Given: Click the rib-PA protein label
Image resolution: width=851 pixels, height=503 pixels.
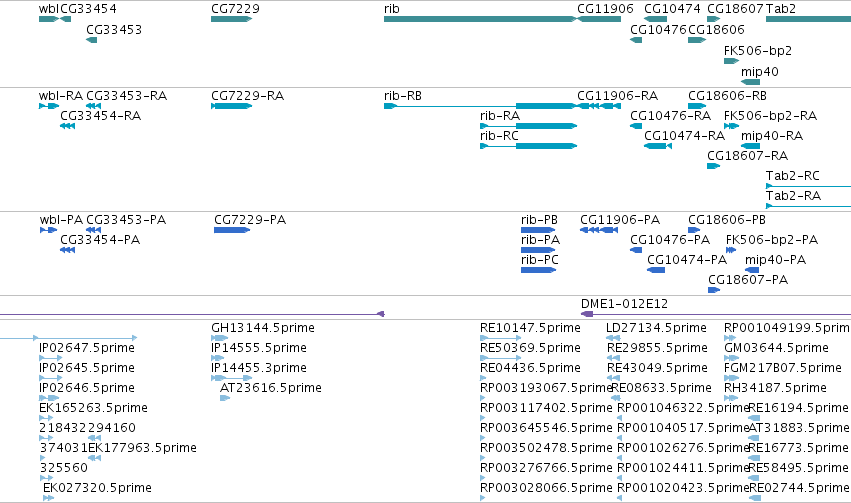Looking at the screenshot, I should pyautogui.click(x=540, y=240).
